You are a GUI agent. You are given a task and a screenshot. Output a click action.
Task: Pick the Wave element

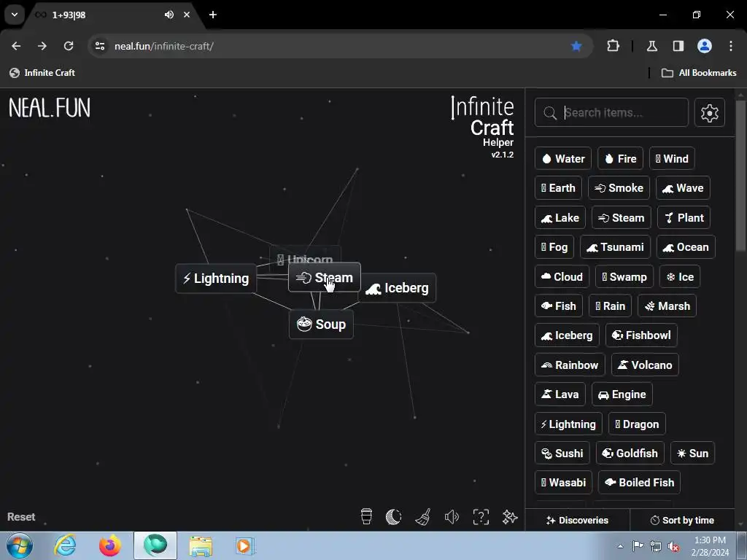click(x=683, y=188)
